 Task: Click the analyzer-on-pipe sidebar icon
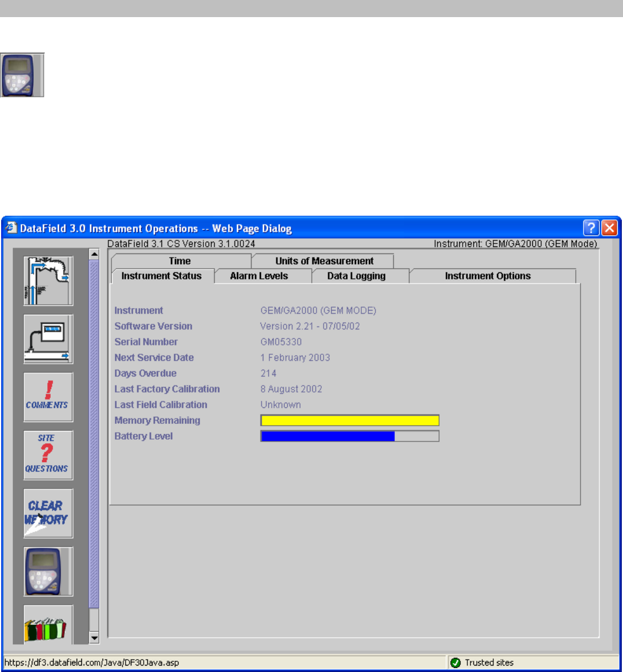point(48,339)
